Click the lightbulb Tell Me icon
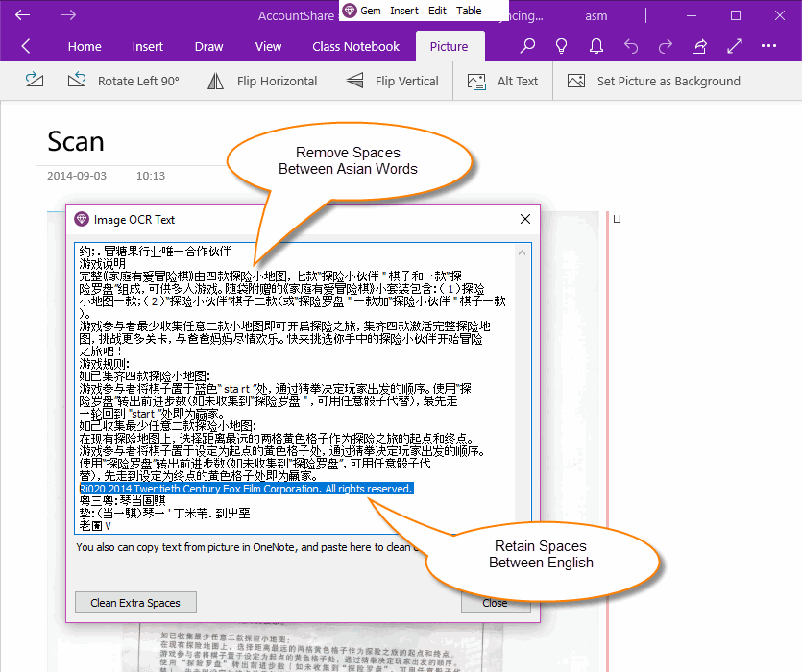 562,46
